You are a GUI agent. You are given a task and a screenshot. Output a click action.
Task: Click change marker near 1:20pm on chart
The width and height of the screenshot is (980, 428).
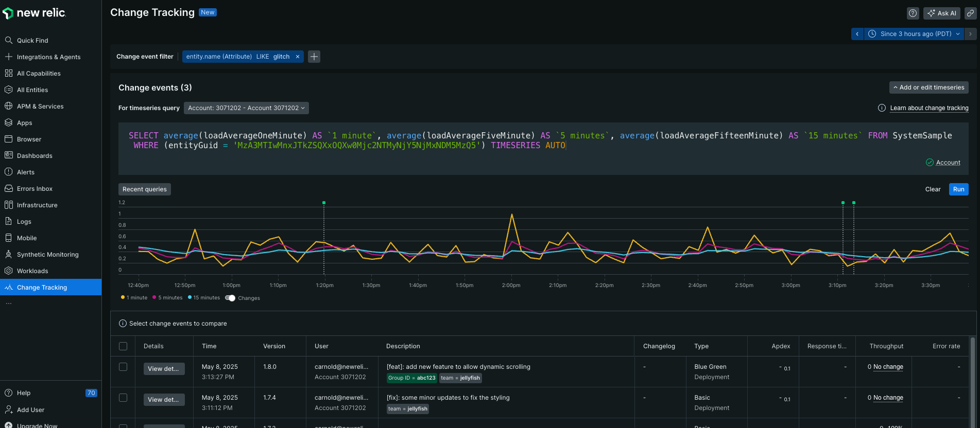pos(324,203)
